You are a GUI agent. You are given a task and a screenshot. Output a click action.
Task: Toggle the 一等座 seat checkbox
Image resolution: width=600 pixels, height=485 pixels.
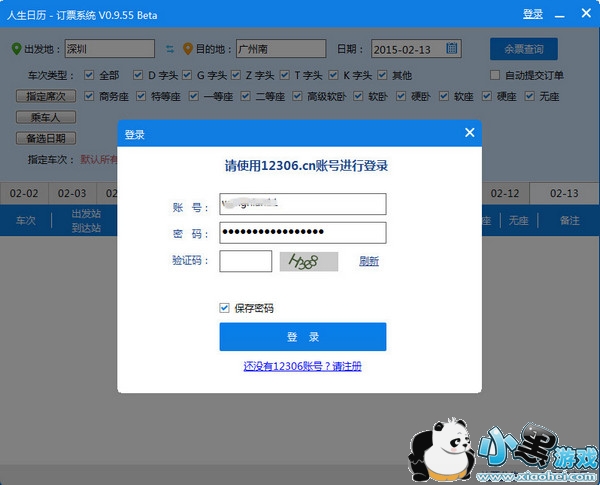coord(194,96)
